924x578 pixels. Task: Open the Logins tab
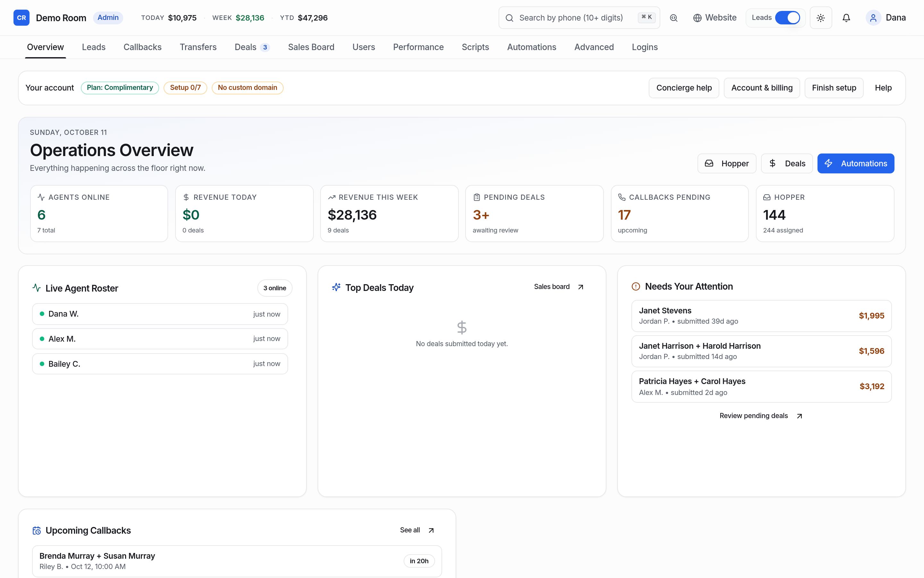(x=645, y=47)
